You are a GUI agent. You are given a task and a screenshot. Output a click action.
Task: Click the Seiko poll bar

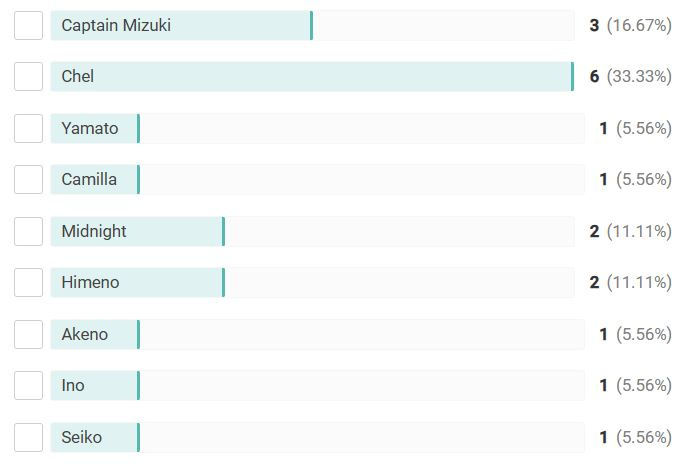tap(318, 437)
